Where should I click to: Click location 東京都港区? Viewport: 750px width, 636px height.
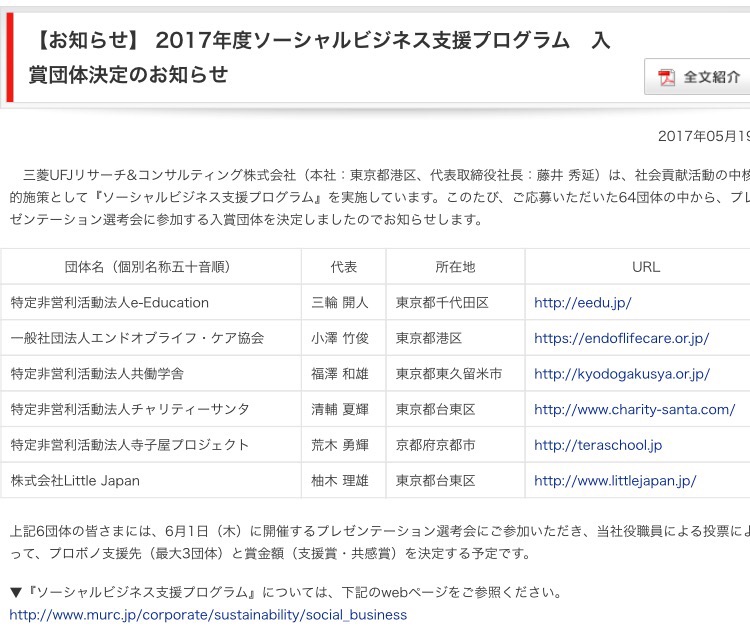[x=429, y=338]
